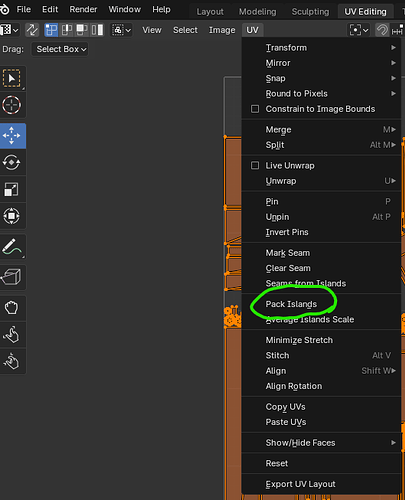
Task: Switch to the Sculpting workspace tab
Action: click(310, 12)
